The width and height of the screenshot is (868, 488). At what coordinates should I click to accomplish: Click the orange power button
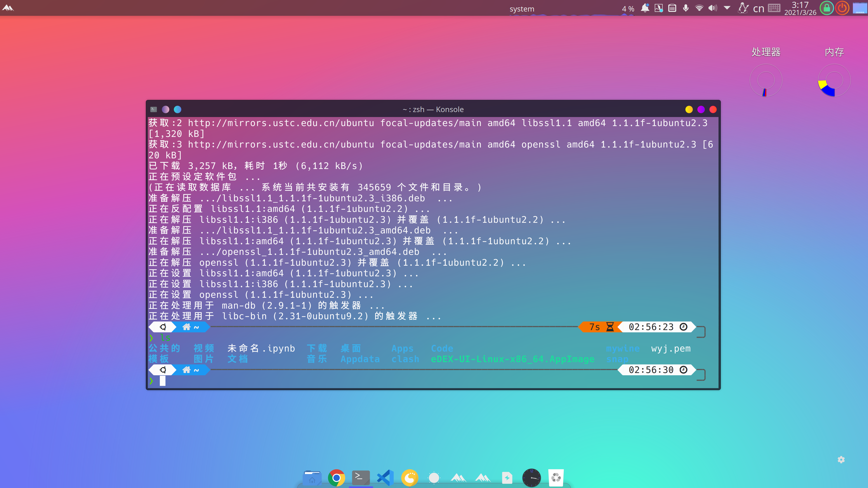pos(842,8)
